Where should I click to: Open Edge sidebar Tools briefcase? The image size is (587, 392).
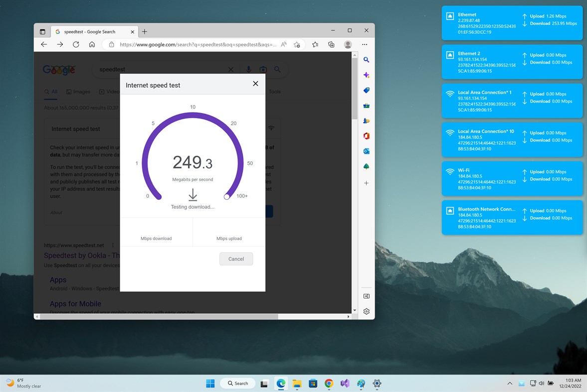(367, 106)
